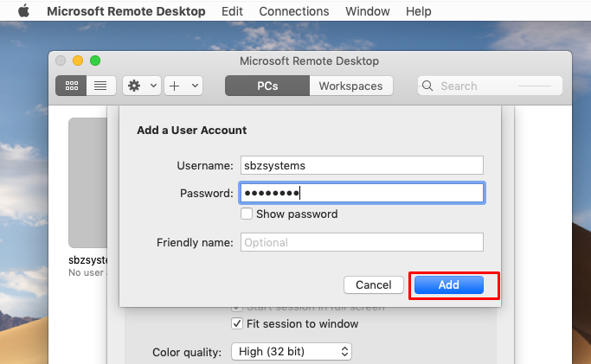Image resolution: width=591 pixels, height=364 pixels.
Task: Open the Apple menu
Action: click(23, 11)
